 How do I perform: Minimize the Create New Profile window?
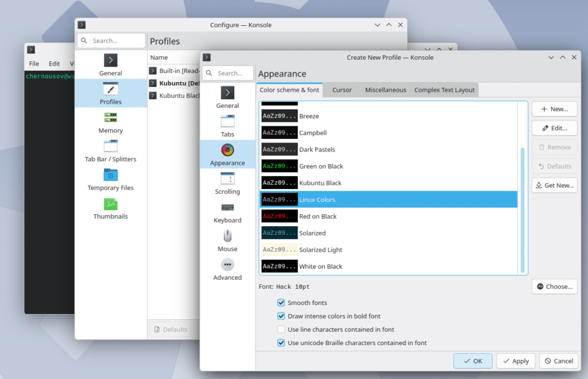(x=551, y=57)
